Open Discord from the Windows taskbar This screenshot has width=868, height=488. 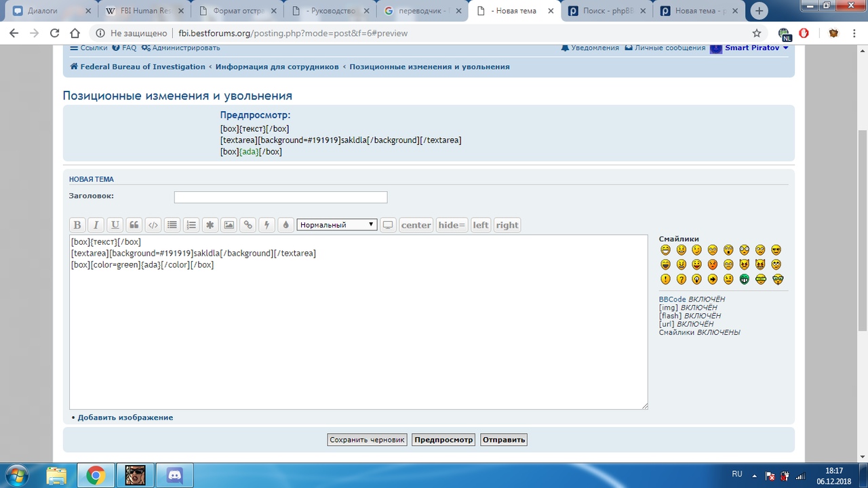[x=174, y=476]
